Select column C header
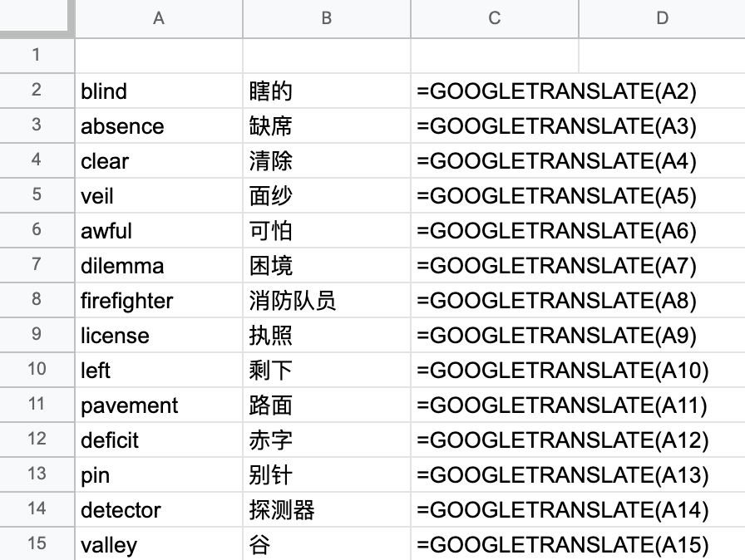 [x=495, y=18]
